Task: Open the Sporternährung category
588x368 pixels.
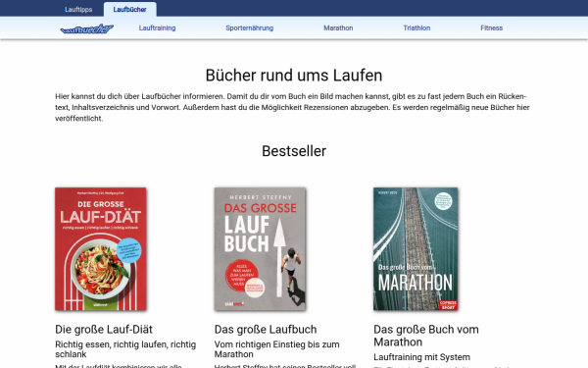Action: (249, 27)
